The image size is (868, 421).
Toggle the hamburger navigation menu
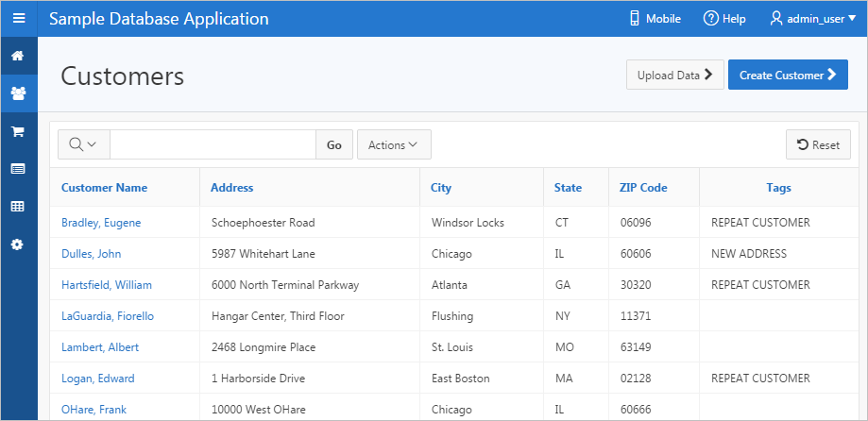coord(19,18)
